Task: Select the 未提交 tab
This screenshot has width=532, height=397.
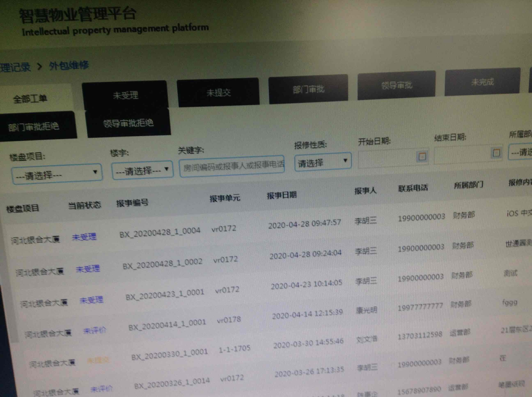Action: [218, 92]
